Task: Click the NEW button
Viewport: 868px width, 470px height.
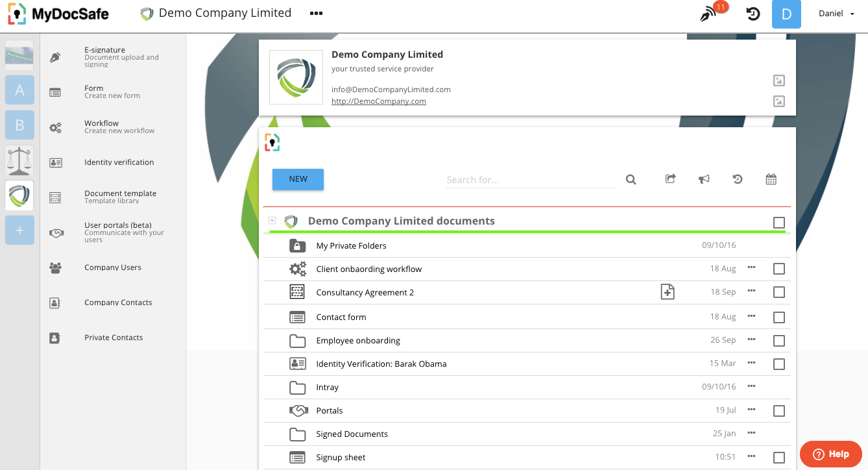Action: pyautogui.click(x=298, y=179)
